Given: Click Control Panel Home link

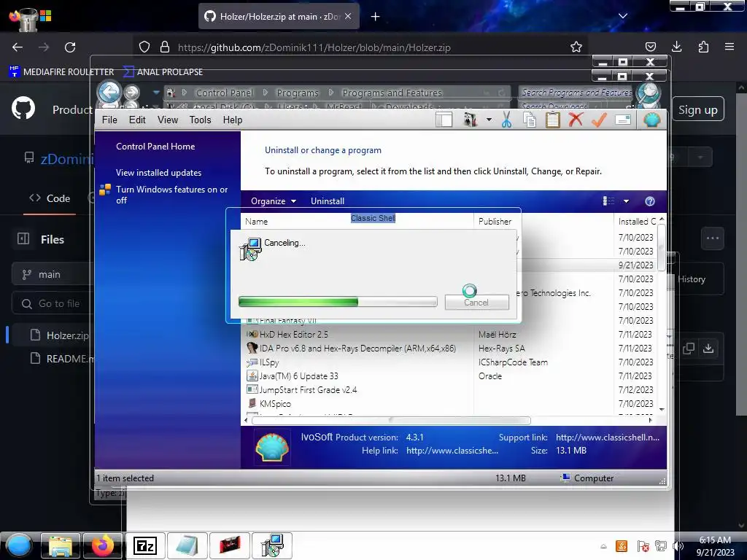Looking at the screenshot, I should coord(155,147).
